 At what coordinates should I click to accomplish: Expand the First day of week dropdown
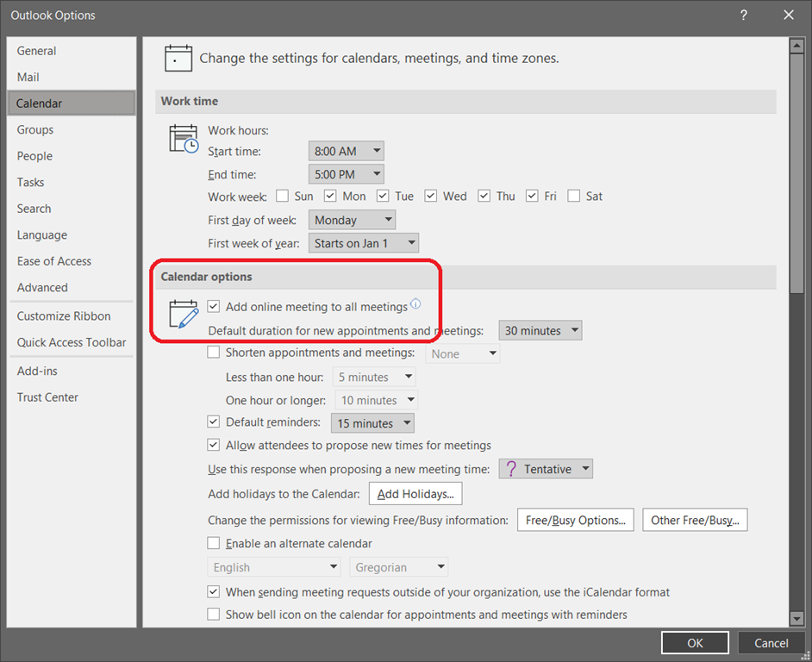[352, 220]
